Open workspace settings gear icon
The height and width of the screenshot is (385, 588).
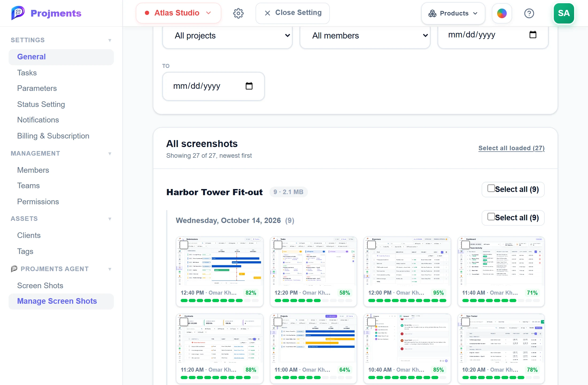pos(238,13)
